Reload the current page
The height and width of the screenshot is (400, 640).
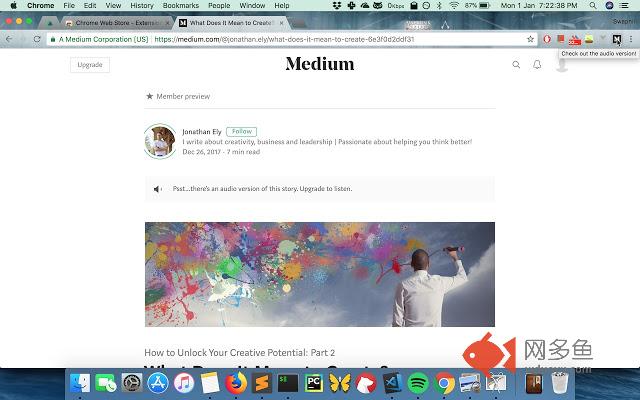pyautogui.click(x=37, y=39)
